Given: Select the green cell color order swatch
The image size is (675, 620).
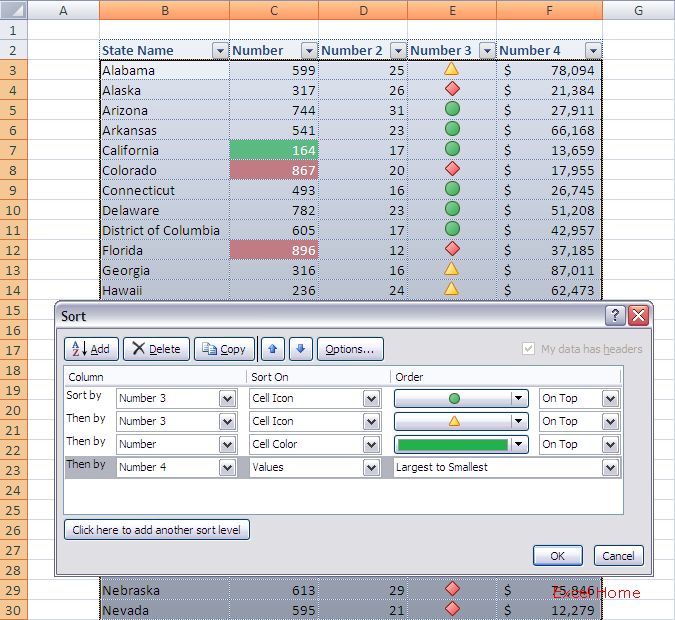Looking at the screenshot, I should [x=453, y=444].
